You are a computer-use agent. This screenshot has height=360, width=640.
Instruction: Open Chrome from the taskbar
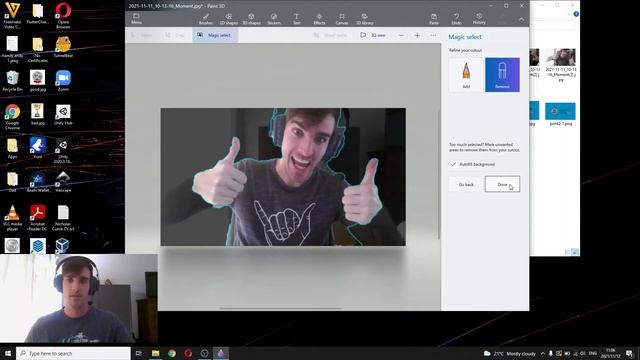click(x=172, y=353)
